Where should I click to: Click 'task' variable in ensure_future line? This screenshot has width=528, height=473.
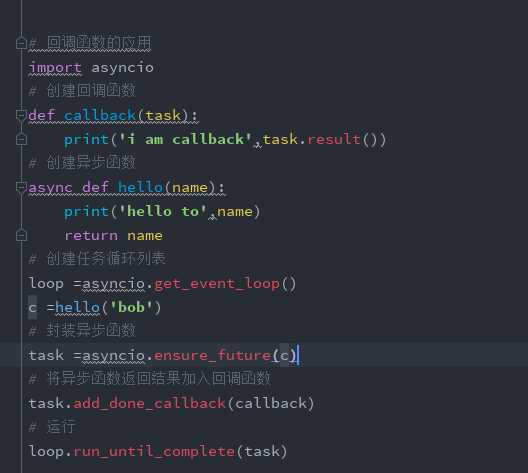pos(46,356)
